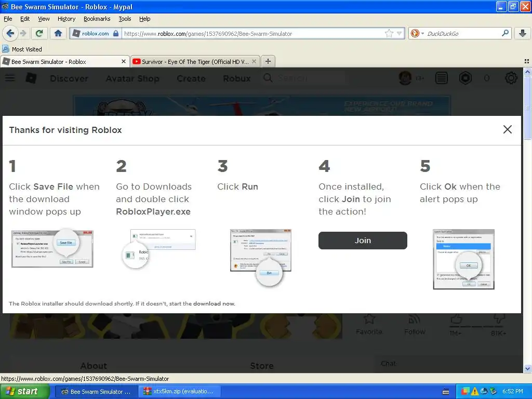Open the About tab on game page

(94, 366)
